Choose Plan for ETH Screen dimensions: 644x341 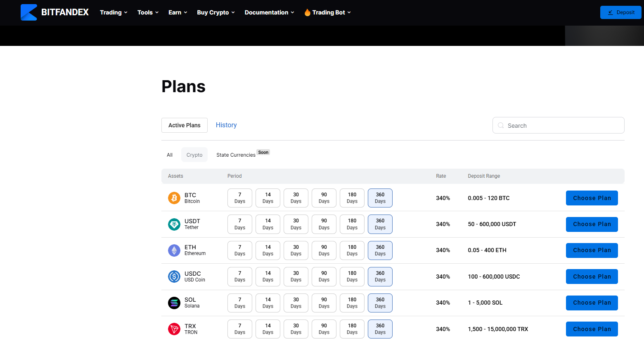(592, 250)
